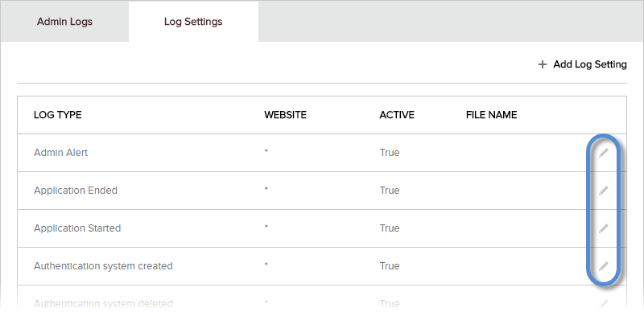Select the Log Settings tab
Viewport: 644px width, 312px height.
193,22
